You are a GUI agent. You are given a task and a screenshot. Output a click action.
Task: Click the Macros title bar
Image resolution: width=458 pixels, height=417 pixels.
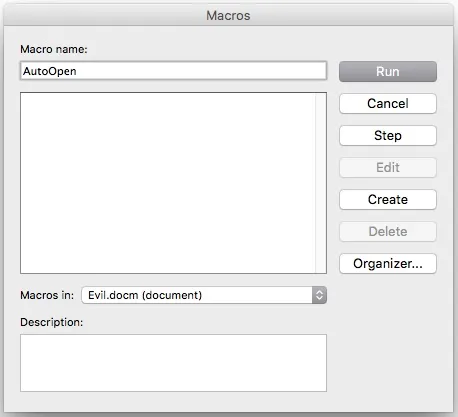click(228, 15)
